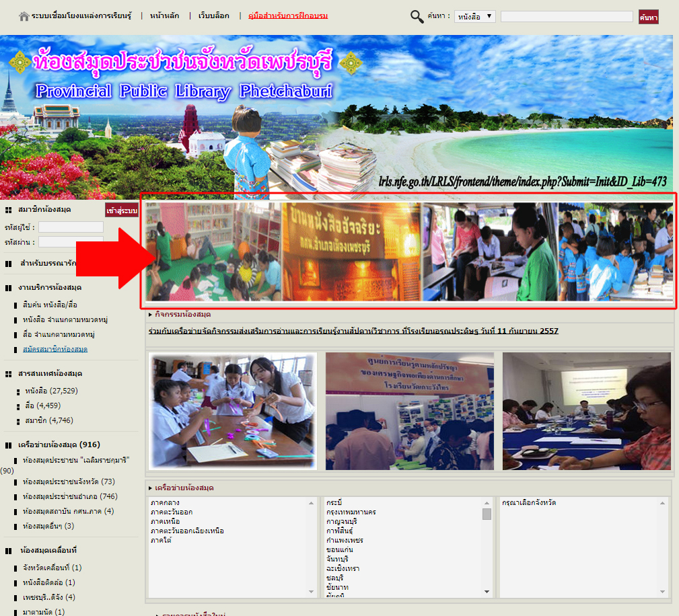Open 'มาตามนัด (1)' mobile library link

coord(44,612)
